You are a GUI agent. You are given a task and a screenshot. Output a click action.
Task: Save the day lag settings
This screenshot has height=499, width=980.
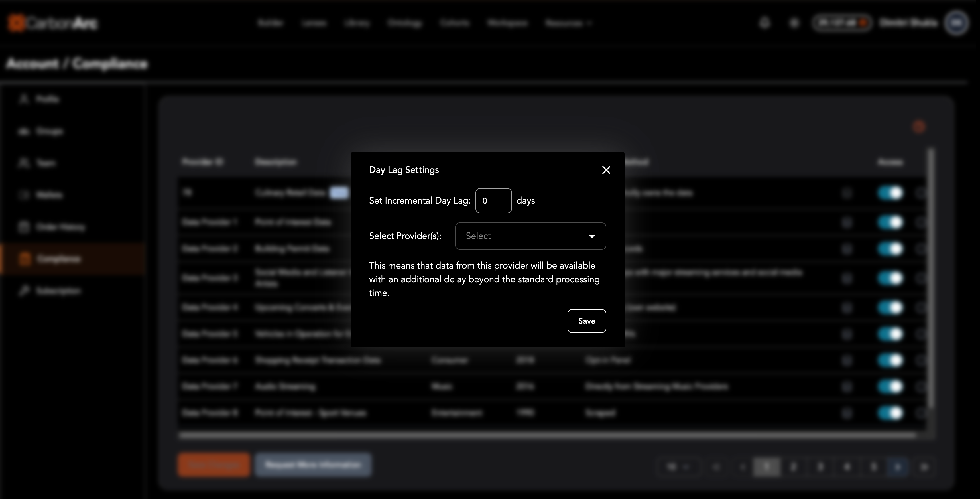pyautogui.click(x=586, y=321)
